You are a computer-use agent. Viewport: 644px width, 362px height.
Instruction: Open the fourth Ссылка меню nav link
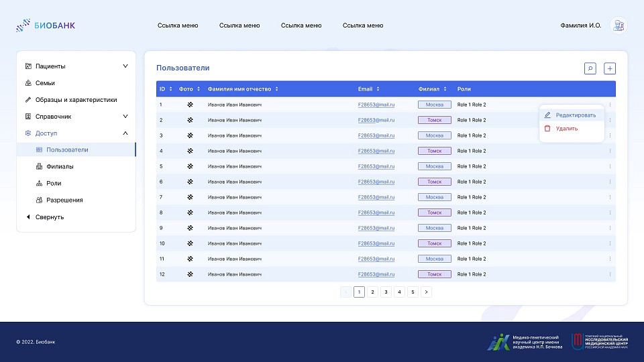tap(363, 25)
